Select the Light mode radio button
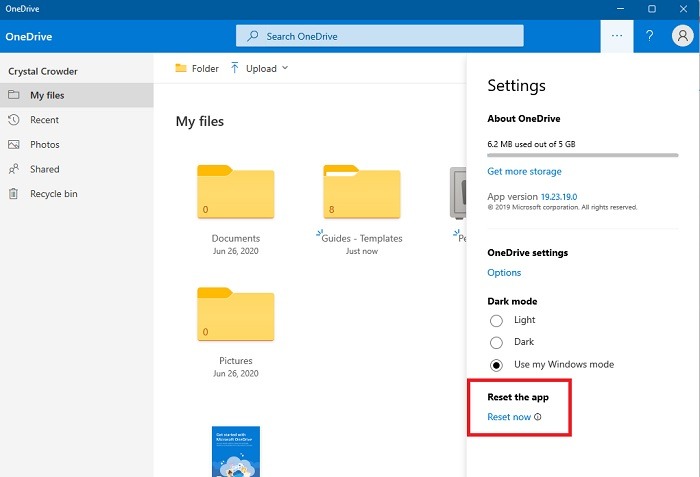Screen dimensions: 700x477 (x=496, y=321)
